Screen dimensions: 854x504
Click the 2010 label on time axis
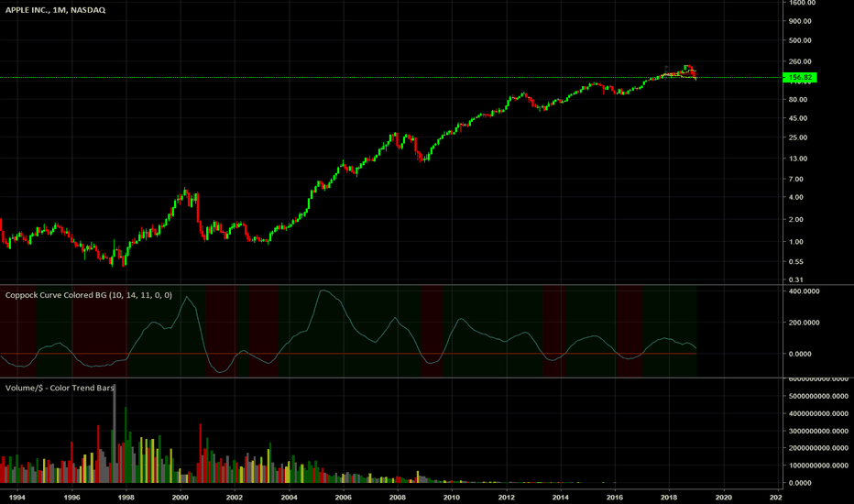coord(452,498)
